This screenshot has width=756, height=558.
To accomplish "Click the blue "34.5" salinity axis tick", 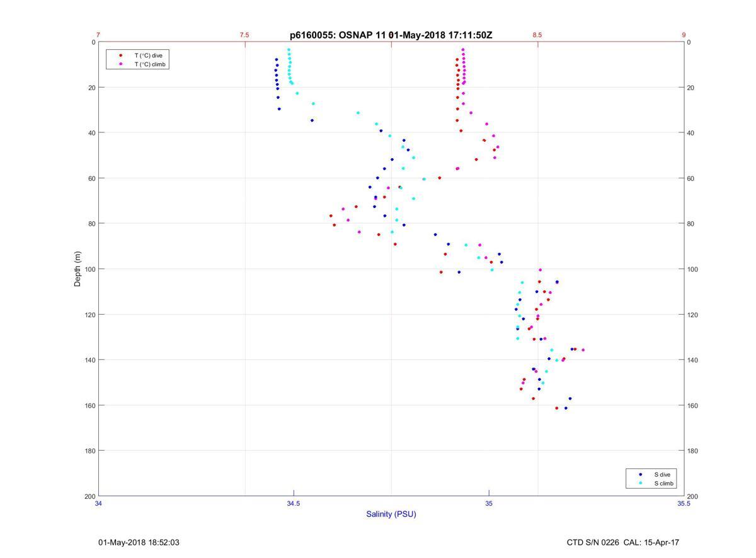I will (x=294, y=503).
